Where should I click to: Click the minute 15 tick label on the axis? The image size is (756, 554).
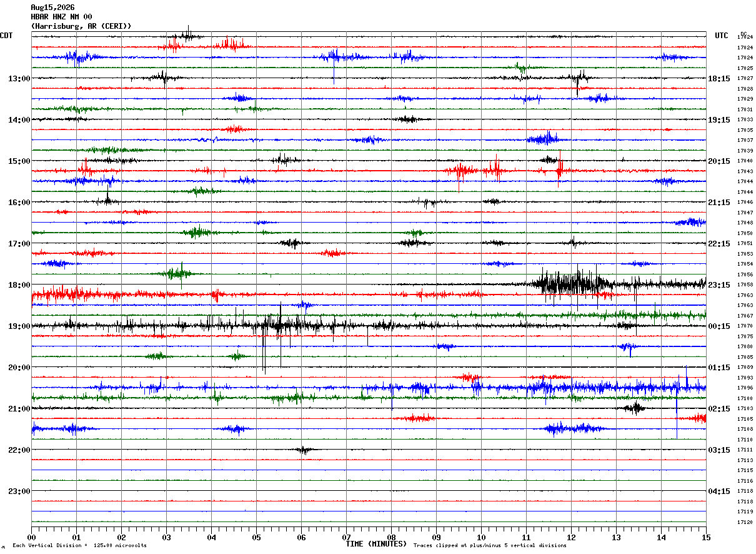(706, 537)
